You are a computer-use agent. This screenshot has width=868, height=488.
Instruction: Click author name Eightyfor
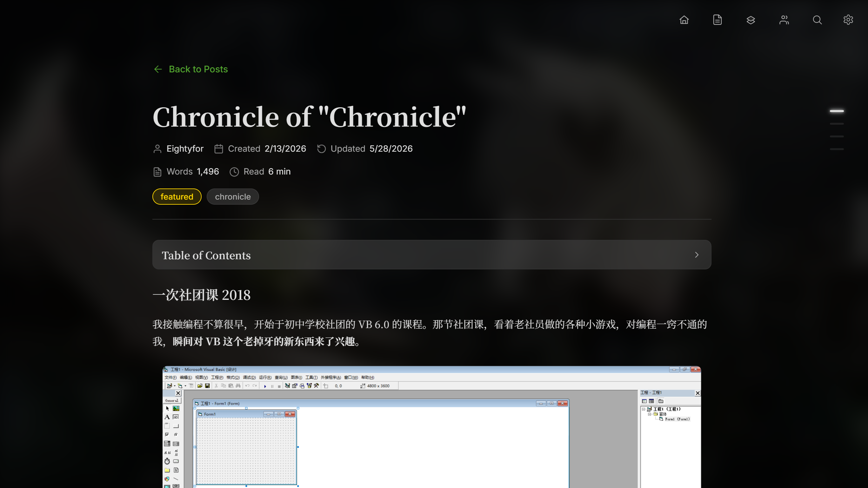[x=185, y=148]
